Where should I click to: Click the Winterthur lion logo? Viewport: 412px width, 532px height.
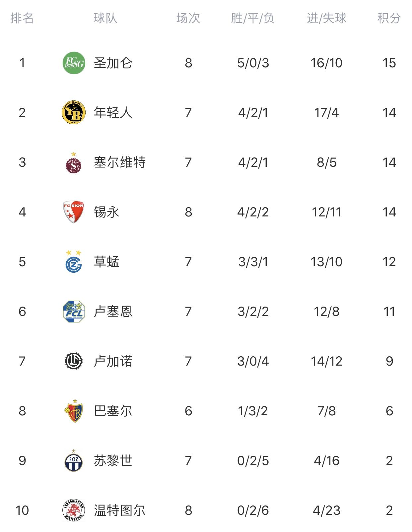click(74, 510)
